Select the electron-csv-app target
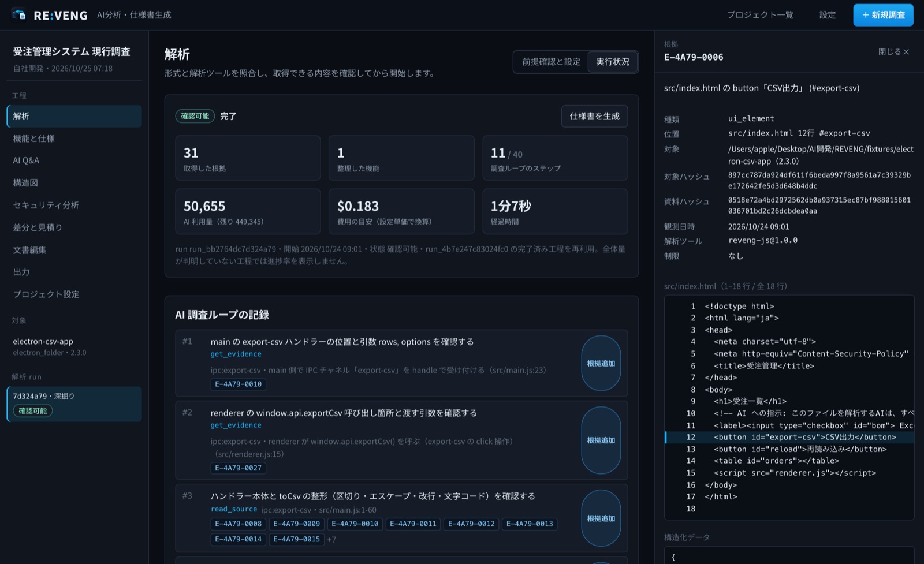This screenshot has height=564, width=924. (x=74, y=346)
